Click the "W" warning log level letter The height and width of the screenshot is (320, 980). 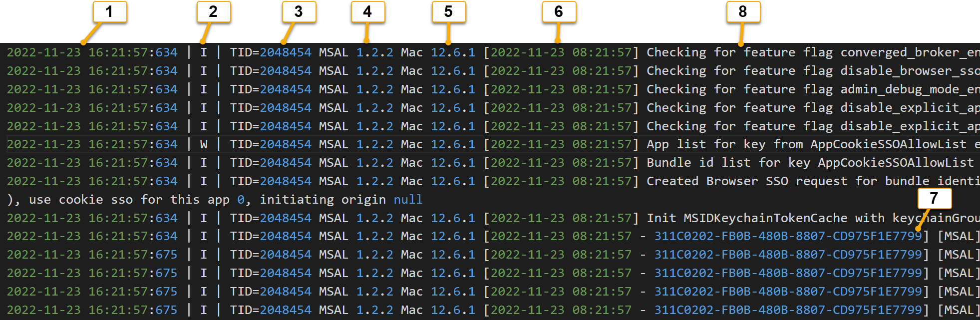pyautogui.click(x=204, y=144)
